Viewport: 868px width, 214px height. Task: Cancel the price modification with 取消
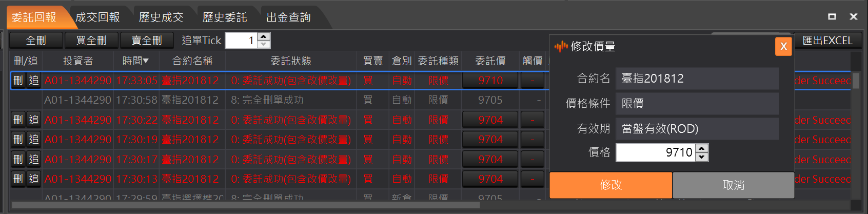click(x=733, y=185)
